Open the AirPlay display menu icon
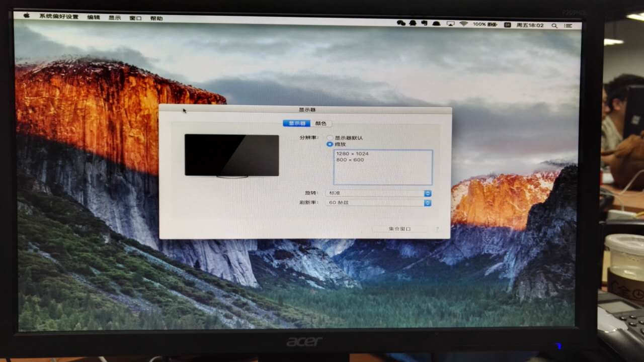 [x=450, y=24]
